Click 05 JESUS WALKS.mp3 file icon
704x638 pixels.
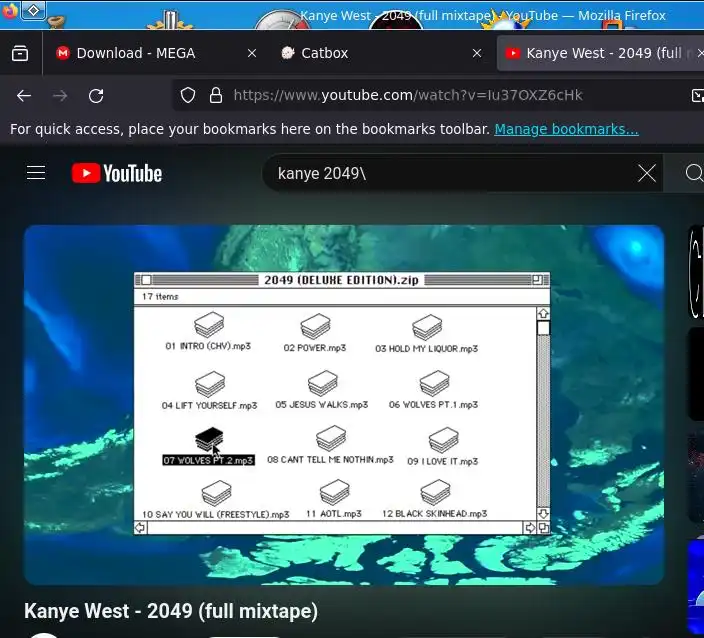pyautogui.click(x=322, y=383)
